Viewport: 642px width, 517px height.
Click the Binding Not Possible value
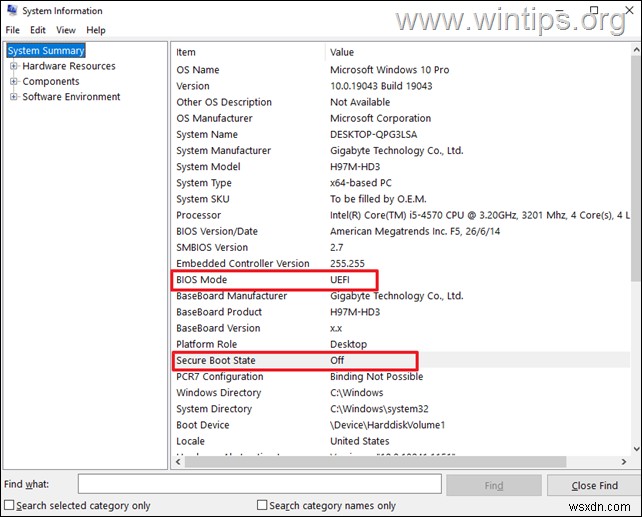pyautogui.click(x=376, y=377)
